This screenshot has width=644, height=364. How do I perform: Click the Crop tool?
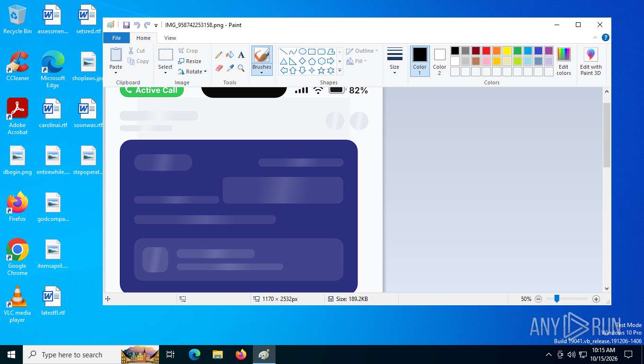(x=188, y=51)
